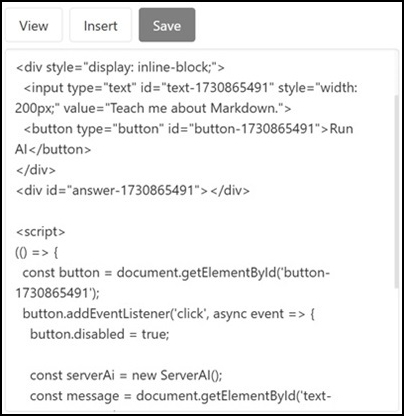Image resolution: width=404 pixels, height=416 pixels.
Task: Click the standalone </div> closing tag line
Action: tap(36, 170)
